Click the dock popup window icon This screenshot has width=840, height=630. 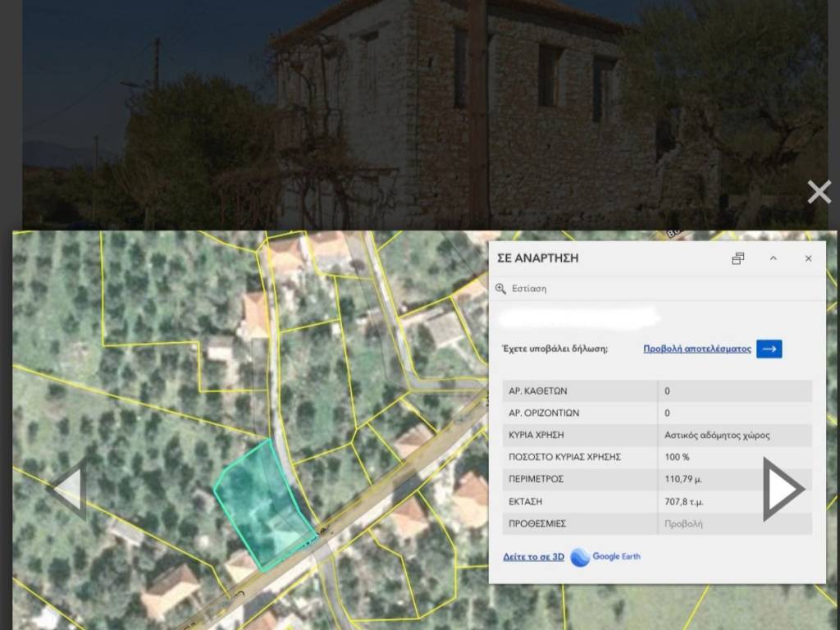click(737, 258)
